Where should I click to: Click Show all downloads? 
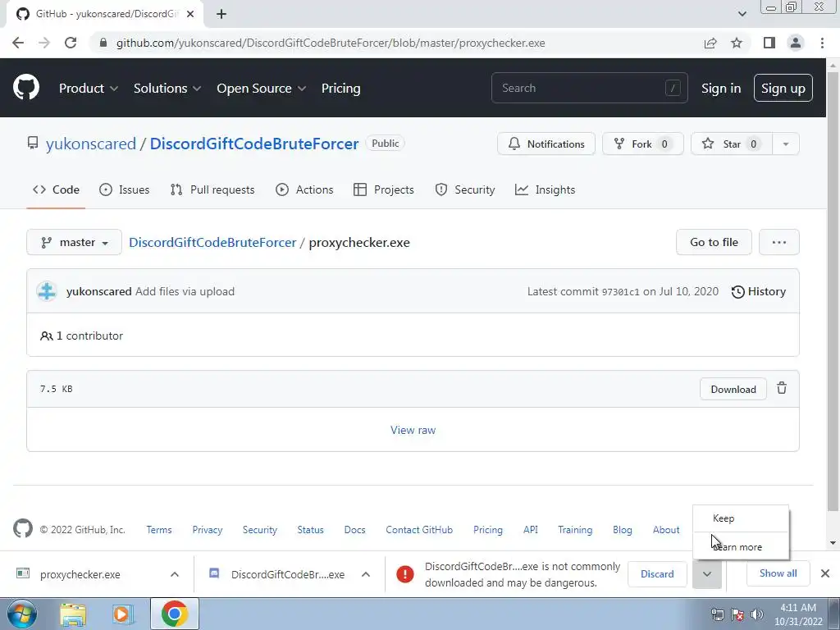click(778, 573)
